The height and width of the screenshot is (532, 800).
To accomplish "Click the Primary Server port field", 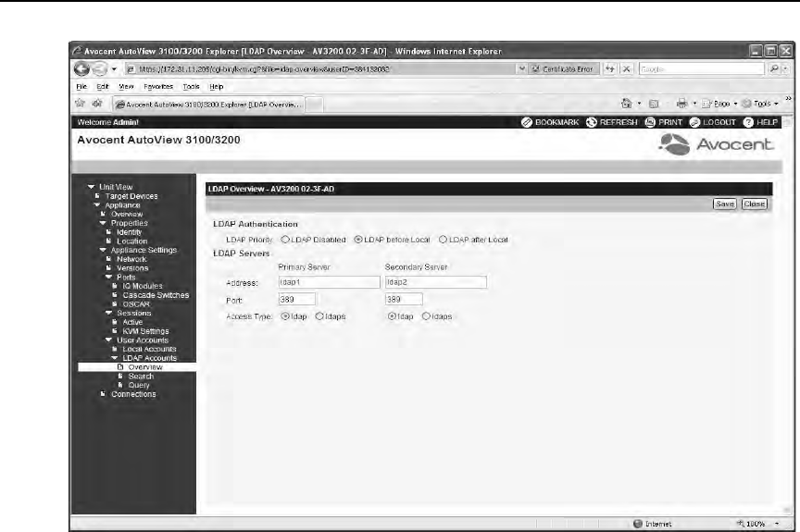I will click(x=297, y=299).
